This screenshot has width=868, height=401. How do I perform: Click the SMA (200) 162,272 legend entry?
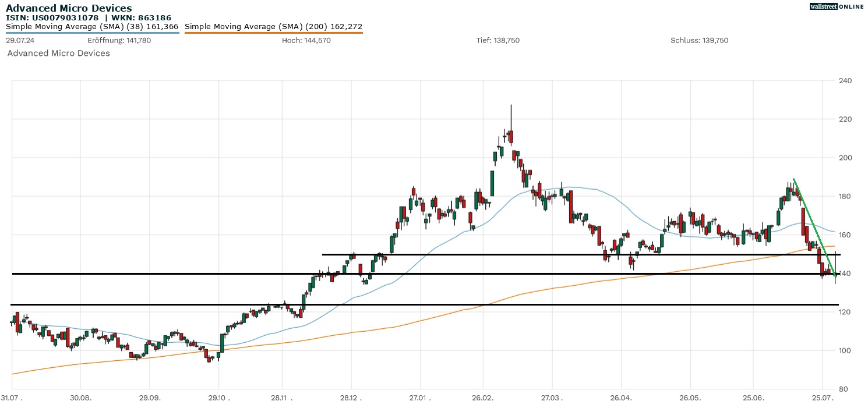click(x=273, y=26)
